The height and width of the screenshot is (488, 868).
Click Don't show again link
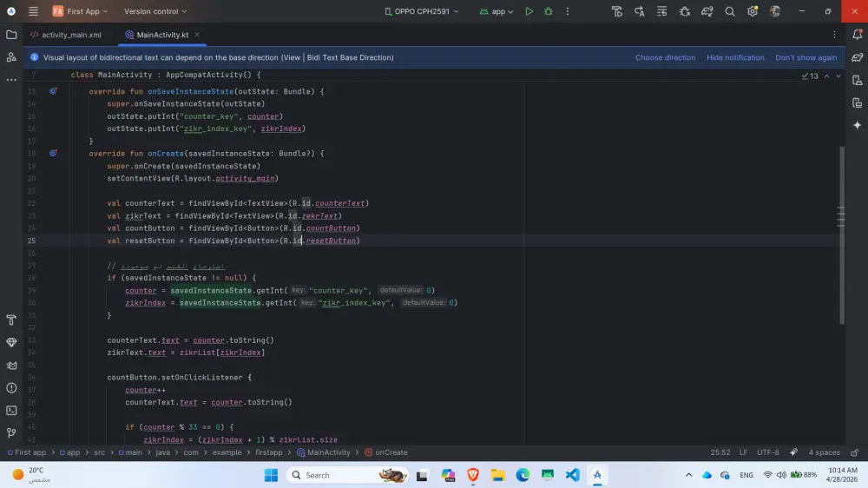tap(806, 57)
